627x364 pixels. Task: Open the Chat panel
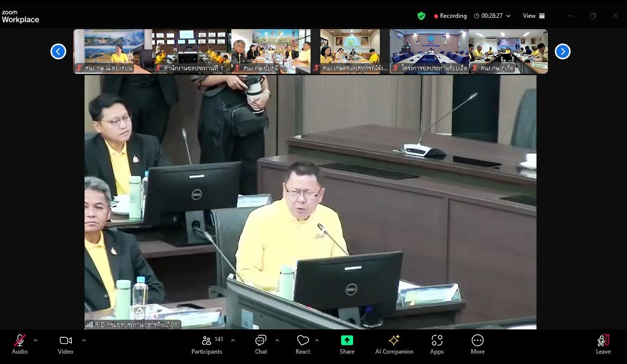(x=261, y=344)
